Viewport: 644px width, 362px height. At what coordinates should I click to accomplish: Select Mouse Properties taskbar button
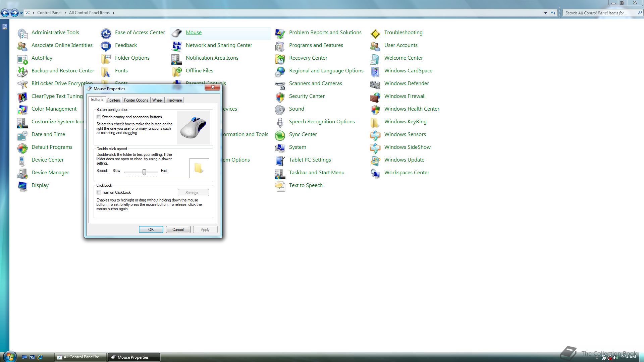(134, 357)
